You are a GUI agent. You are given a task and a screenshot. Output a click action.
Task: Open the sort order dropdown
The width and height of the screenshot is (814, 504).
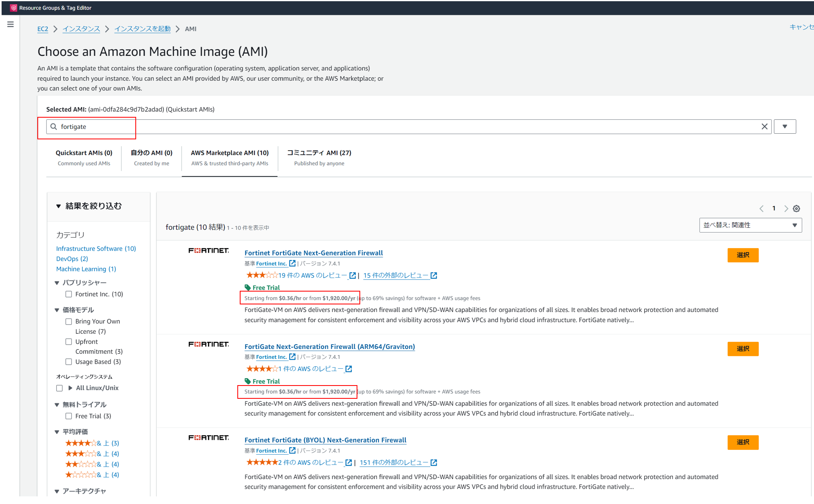tap(750, 225)
